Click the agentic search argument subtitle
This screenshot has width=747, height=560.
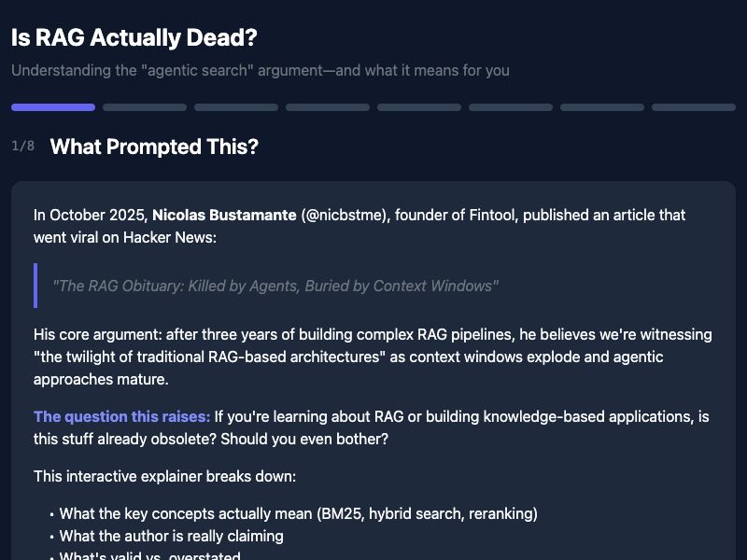[260, 71]
